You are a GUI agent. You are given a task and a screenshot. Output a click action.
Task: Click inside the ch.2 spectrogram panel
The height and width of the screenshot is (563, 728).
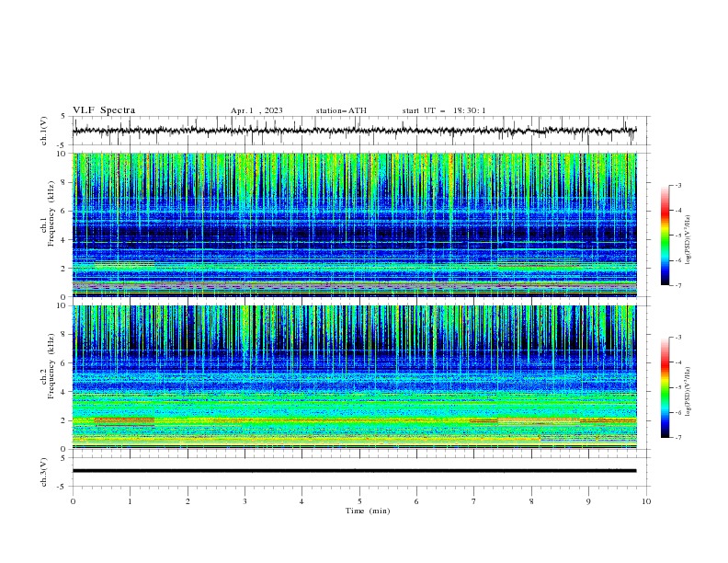[x=354, y=377]
